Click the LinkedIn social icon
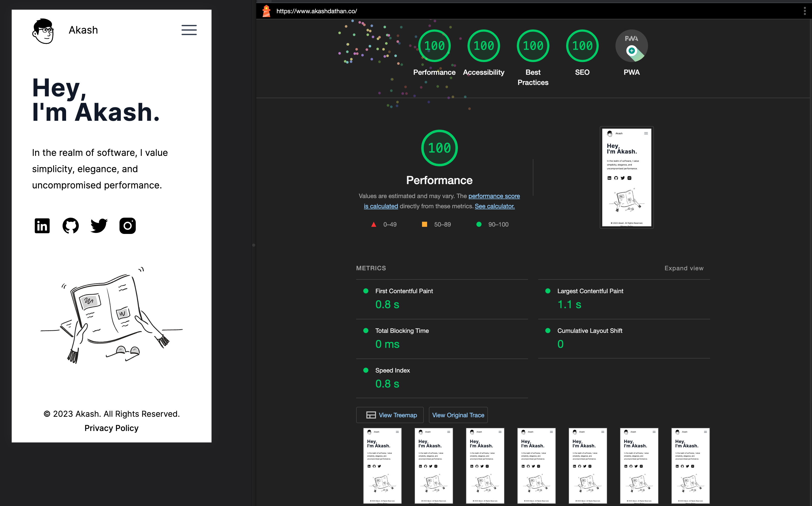 42,226
